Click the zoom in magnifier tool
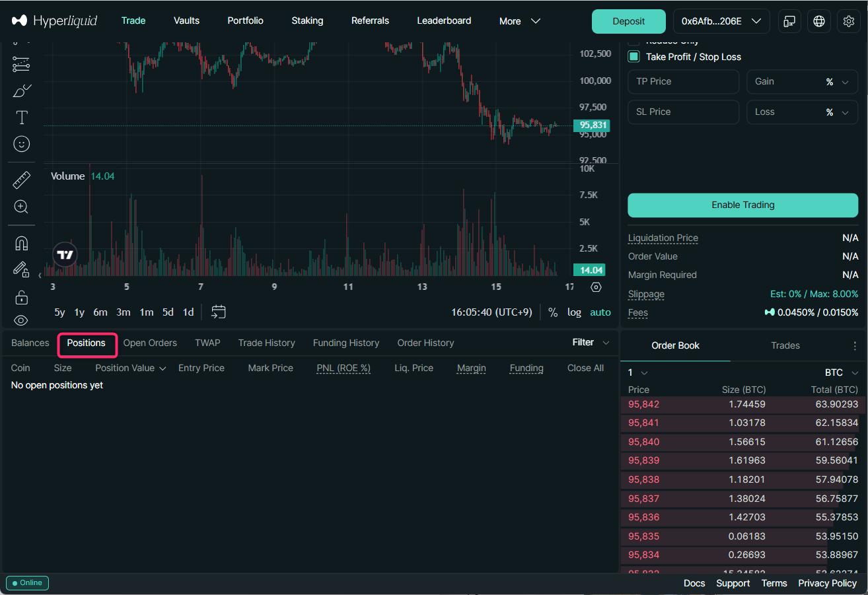This screenshot has width=868, height=595. coord(21,207)
